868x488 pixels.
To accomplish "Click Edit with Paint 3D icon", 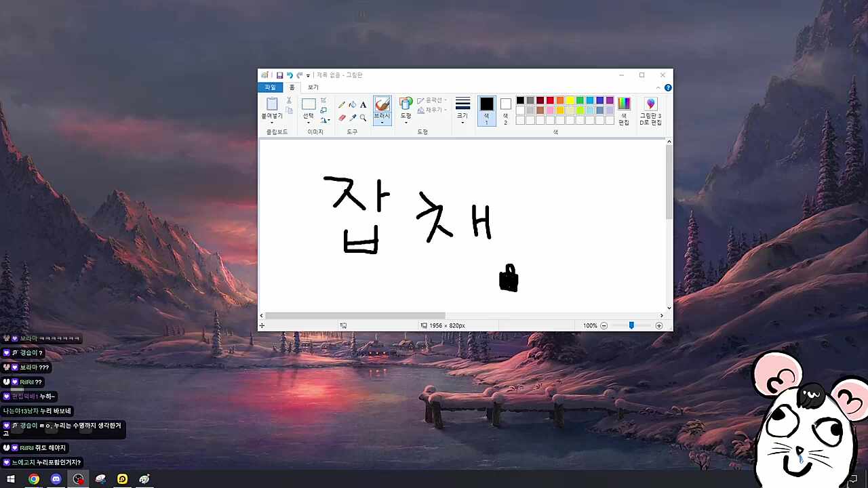I will 650,103.
